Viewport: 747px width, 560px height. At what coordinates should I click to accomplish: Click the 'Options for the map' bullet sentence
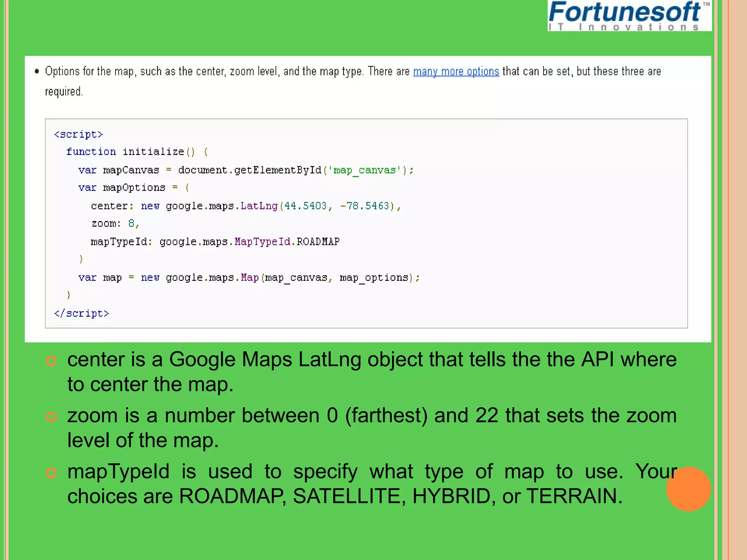[353, 81]
